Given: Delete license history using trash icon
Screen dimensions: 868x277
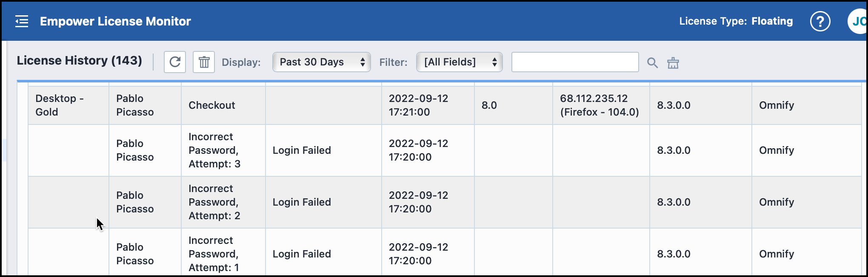Looking at the screenshot, I should (x=203, y=62).
